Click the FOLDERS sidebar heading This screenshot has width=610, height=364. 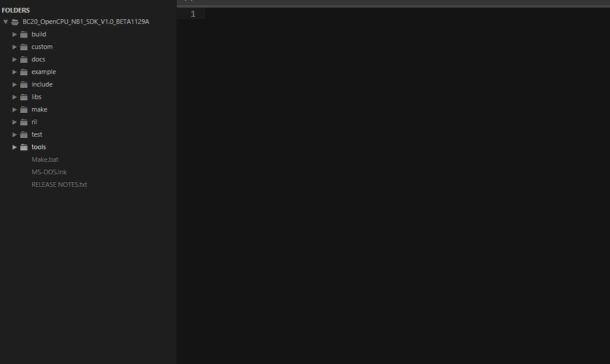point(16,10)
